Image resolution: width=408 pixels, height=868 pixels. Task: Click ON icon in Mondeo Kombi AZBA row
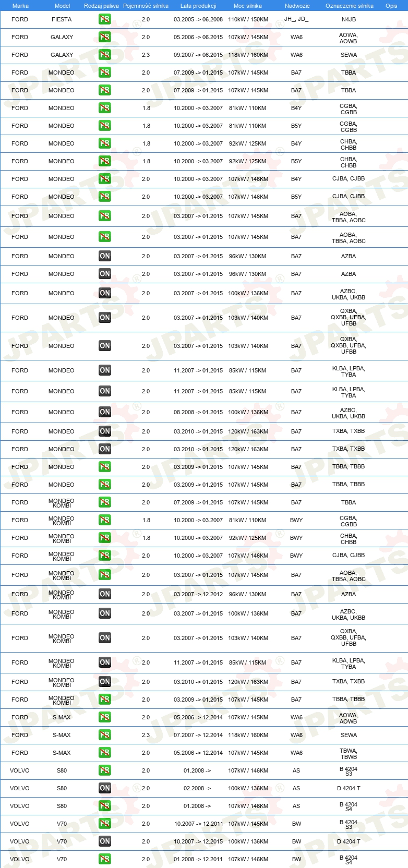[x=105, y=594]
